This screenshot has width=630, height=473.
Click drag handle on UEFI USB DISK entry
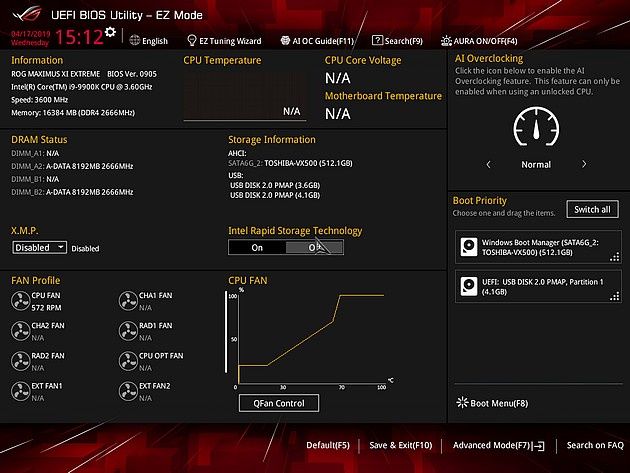(615, 296)
